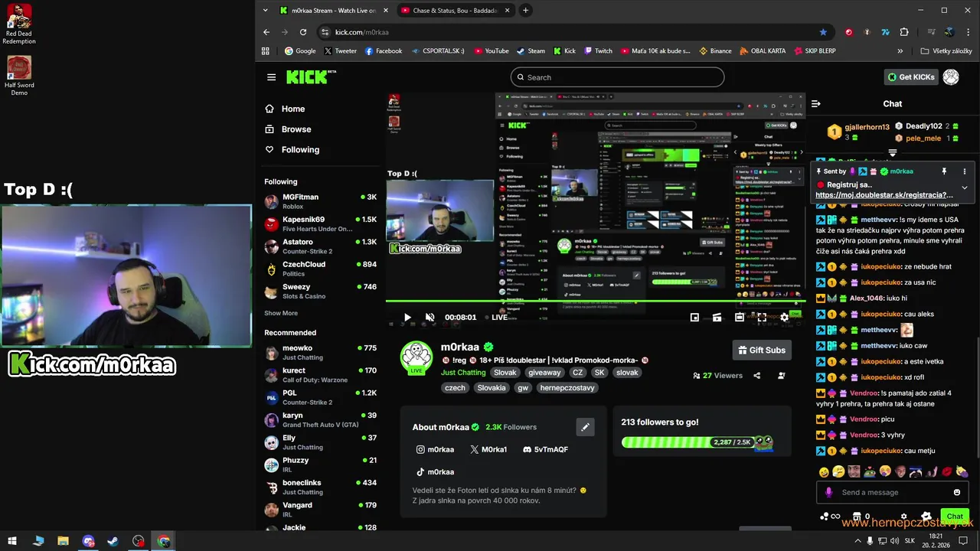Open PGL recommended channel
Viewport: 980px width, 551px height.
(x=321, y=397)
